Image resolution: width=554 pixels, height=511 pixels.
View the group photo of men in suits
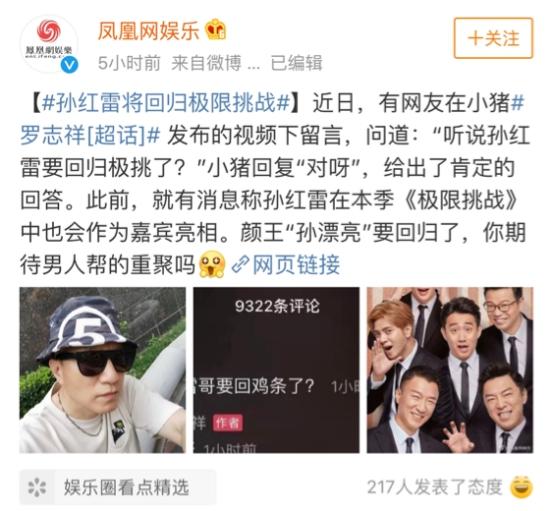pyautogui.click(x=450, y=370)
